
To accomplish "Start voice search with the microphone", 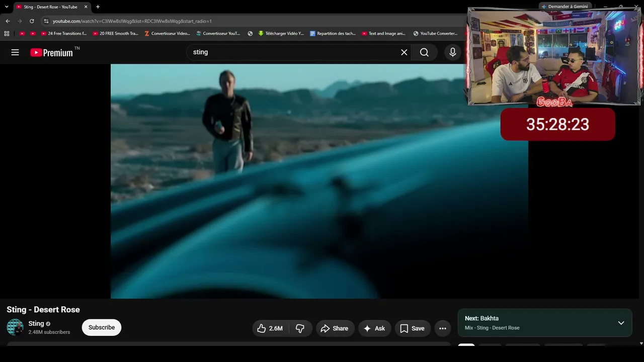I will click(453, 52).
